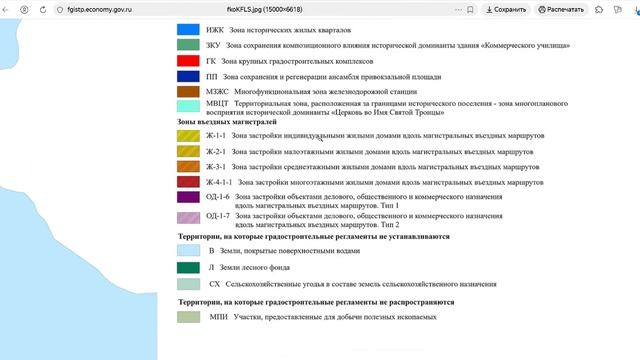640x360 pixels.
Task: Click the МВЦТ 'Церковь во Имя Святой Троицы' description
Action: [387, 108]
